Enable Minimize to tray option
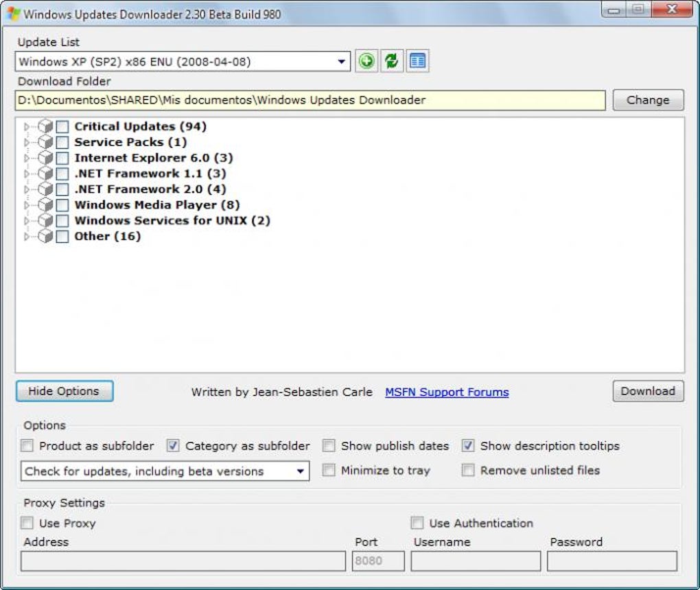This screenshot has width=700, height=590. pyautogui.click(x=329, y=470)
